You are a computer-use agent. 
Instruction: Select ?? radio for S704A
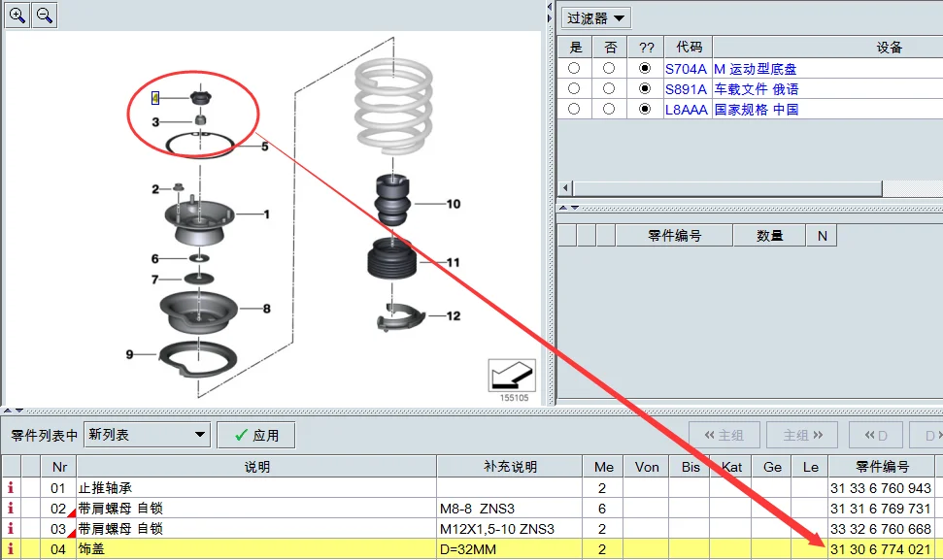point(645,68)
